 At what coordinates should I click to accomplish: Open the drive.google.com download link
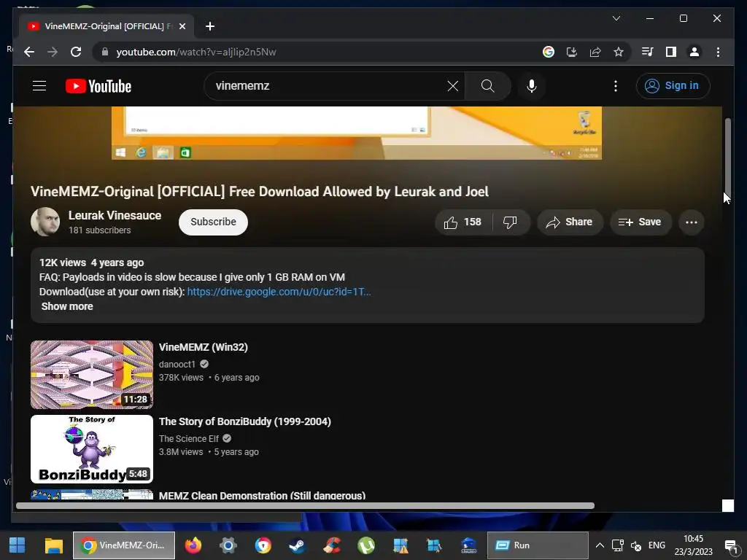point(279,292)
